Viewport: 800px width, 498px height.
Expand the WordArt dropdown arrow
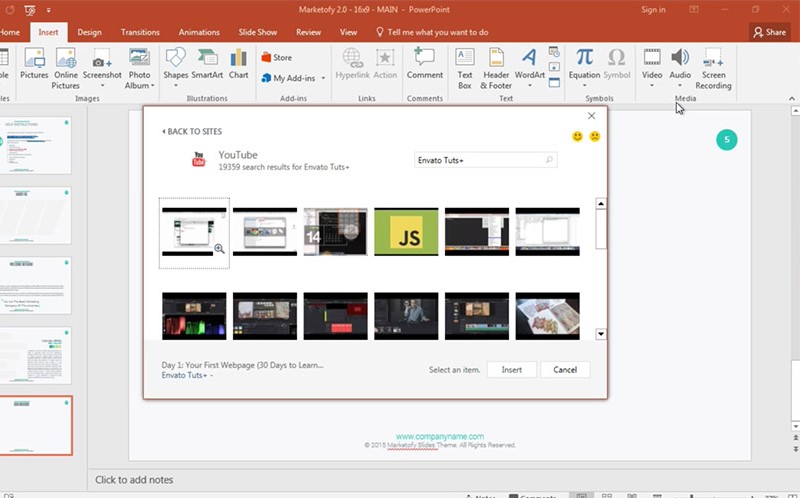530,86
